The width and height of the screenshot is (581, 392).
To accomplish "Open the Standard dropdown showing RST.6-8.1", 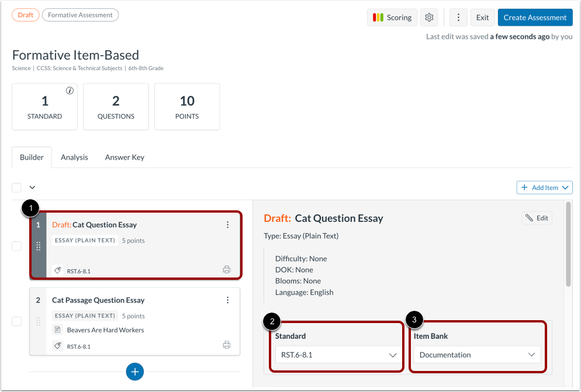I will 338,355.
